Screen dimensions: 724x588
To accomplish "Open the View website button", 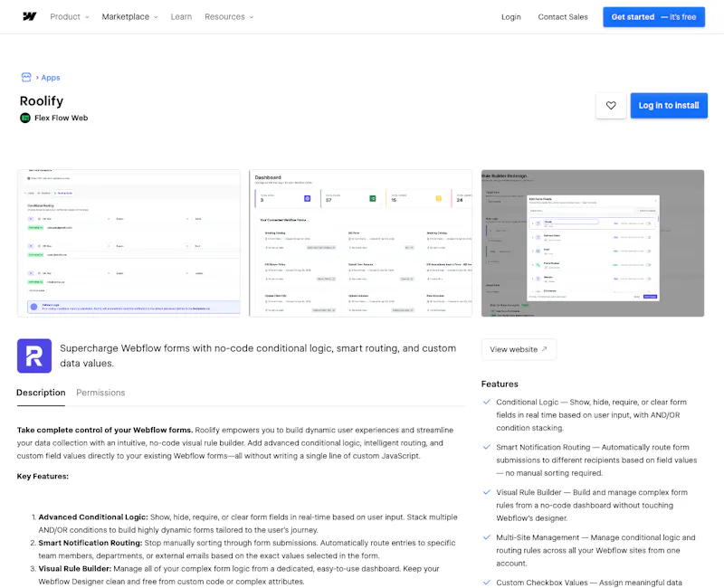I will [x=519, y=349].
